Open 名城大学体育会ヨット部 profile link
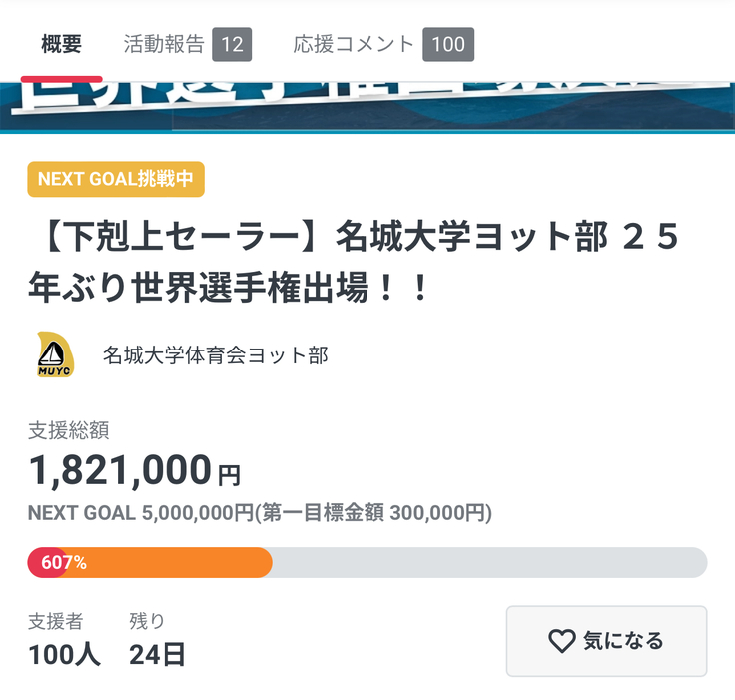This screenshot has width=735, height=700. (216, 354)
